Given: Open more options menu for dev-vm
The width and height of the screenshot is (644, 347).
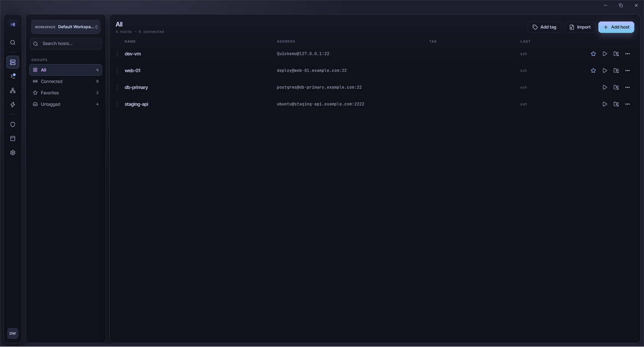Looking at the screenshot, I should (x=627, y=54).
